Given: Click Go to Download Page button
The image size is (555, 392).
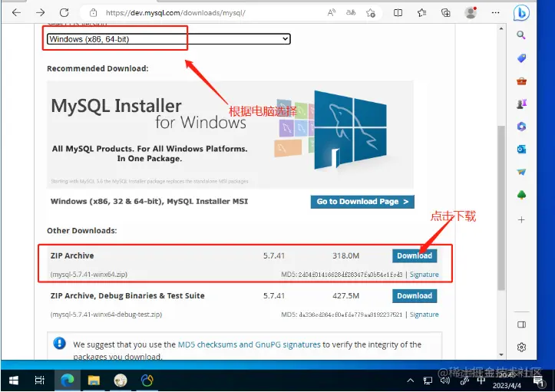Looking at the screenshot, I should coord(362,202).
